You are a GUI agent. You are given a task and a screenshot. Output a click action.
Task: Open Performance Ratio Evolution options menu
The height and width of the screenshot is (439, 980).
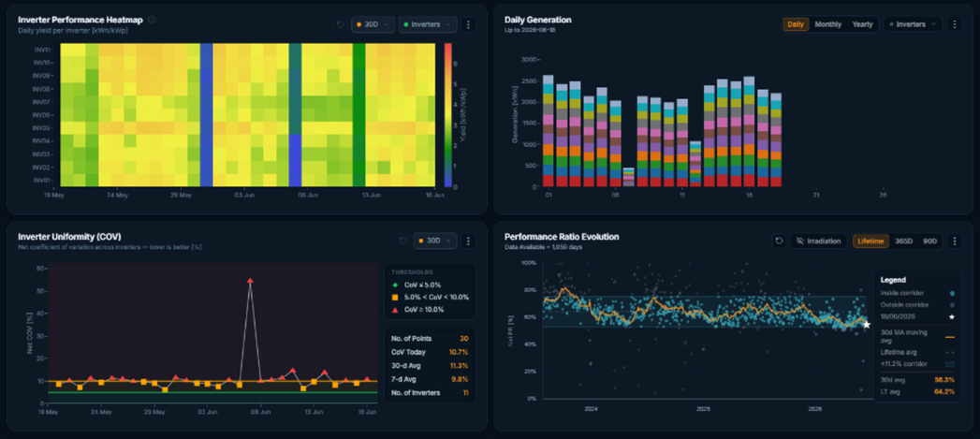pyautogui.click(x=954, y=241)
